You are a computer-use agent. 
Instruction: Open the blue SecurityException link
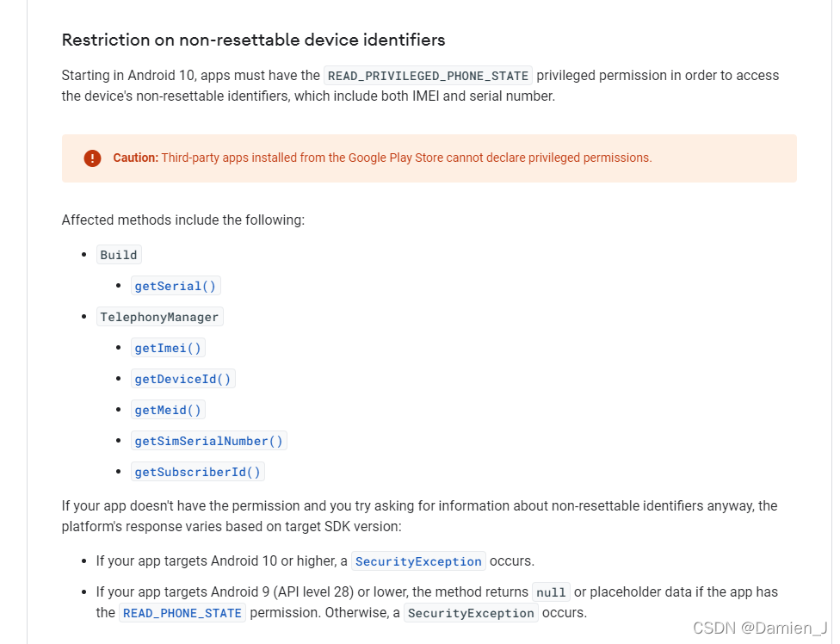418,561
